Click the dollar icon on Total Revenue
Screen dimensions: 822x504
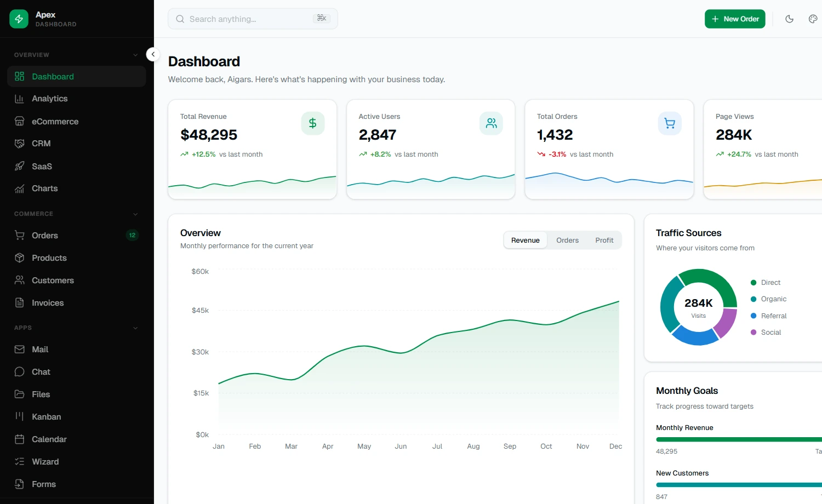(x=313, y=123)
